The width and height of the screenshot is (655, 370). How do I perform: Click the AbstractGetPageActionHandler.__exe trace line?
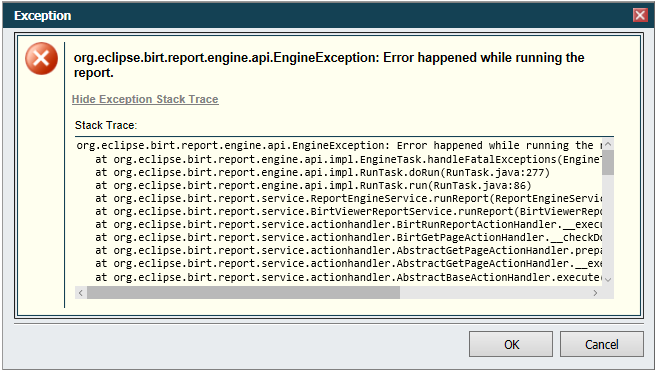[348, 264]
